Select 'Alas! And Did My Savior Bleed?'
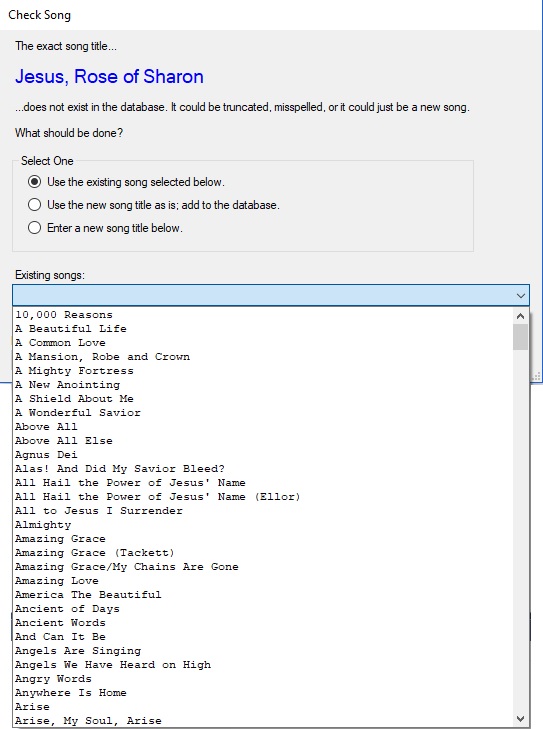Viewport: 543px width, 729px height. tap(263, 469)
